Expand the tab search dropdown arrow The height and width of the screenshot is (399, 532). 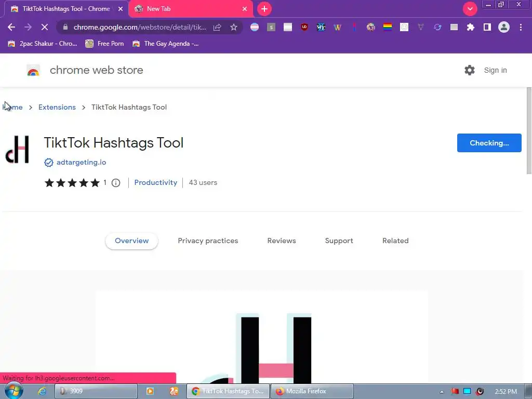pos(470,9)
